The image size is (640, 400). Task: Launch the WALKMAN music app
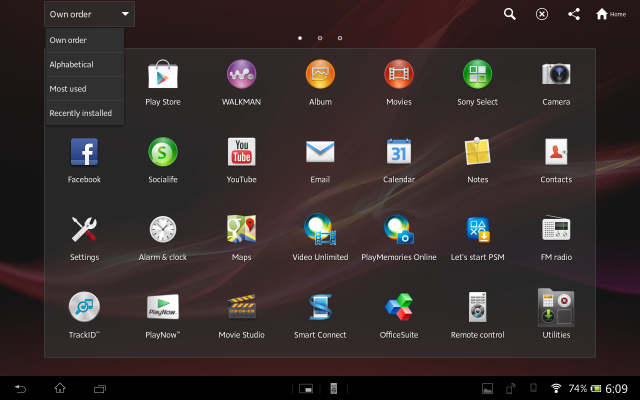pyautogui.click(x=241, y=83)
